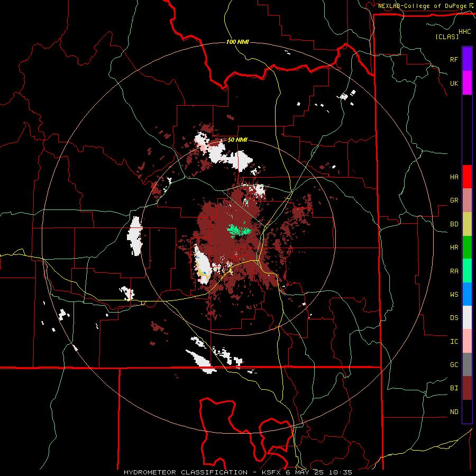
Task: Click the RF legend label
Action: (454, 59)
